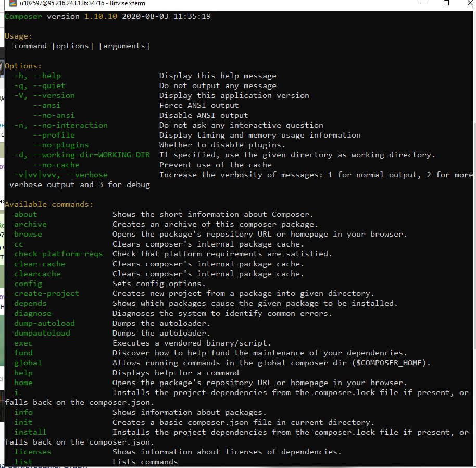Click the 'dumpautoload' command name
This screenshot has height=468, width=476.
(x=42, y=334)
